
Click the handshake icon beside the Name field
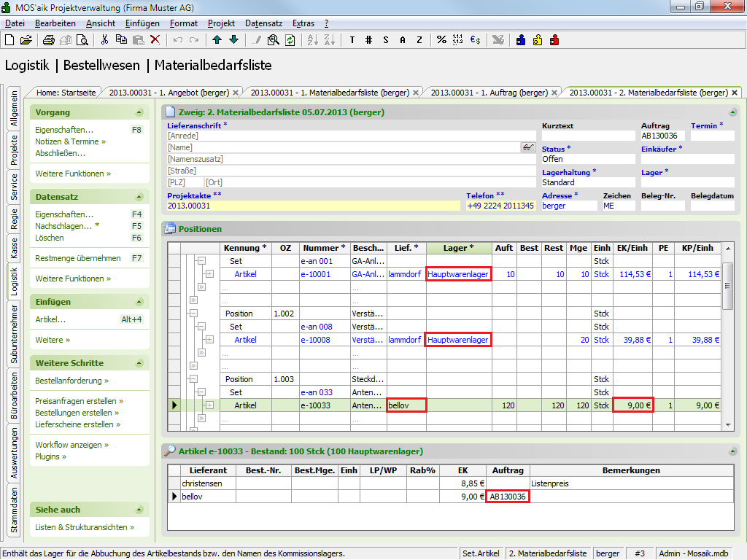click(x=528, y=147)
